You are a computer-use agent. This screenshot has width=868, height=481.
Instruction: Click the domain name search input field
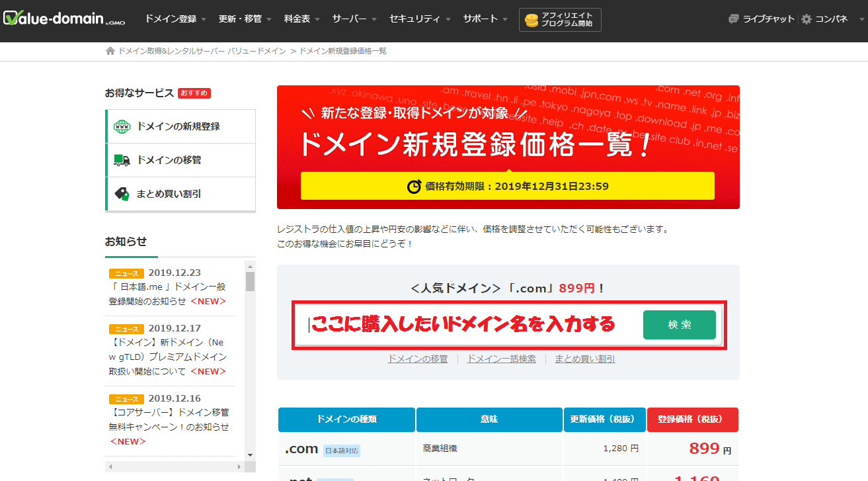coord(468,325)
